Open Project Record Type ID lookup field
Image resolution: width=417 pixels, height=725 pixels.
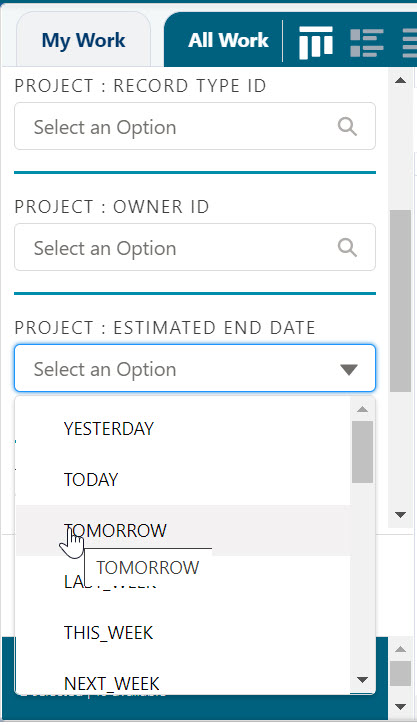[195, 126]
